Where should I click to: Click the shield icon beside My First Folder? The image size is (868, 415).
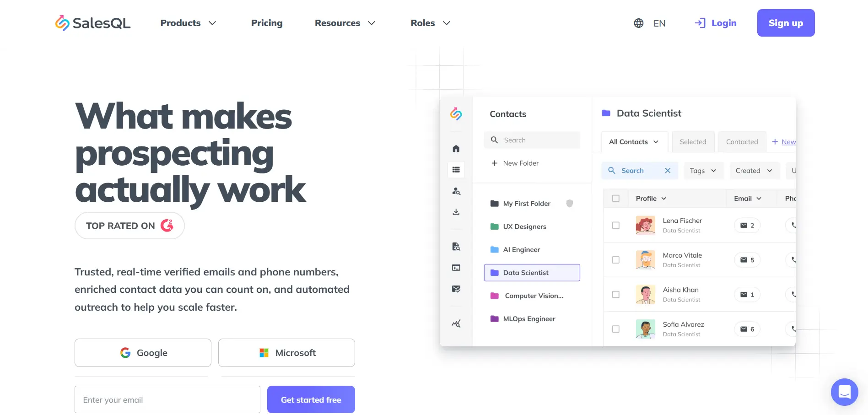pyautogui.click(x=570, y=204)
